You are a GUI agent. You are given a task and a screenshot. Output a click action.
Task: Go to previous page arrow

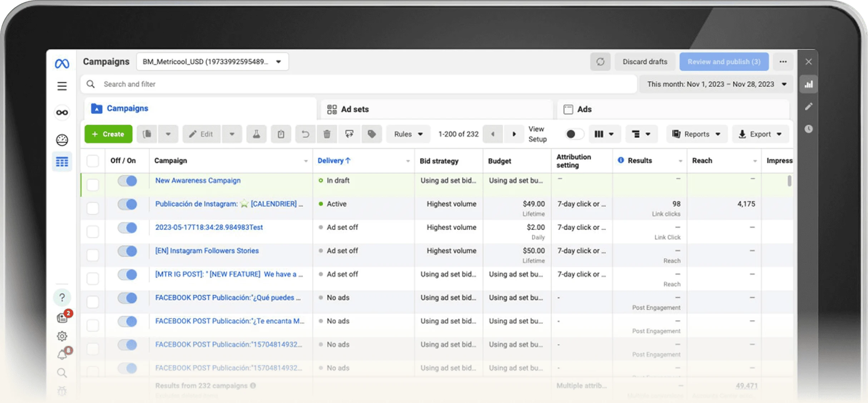click(x=493, y=134)
